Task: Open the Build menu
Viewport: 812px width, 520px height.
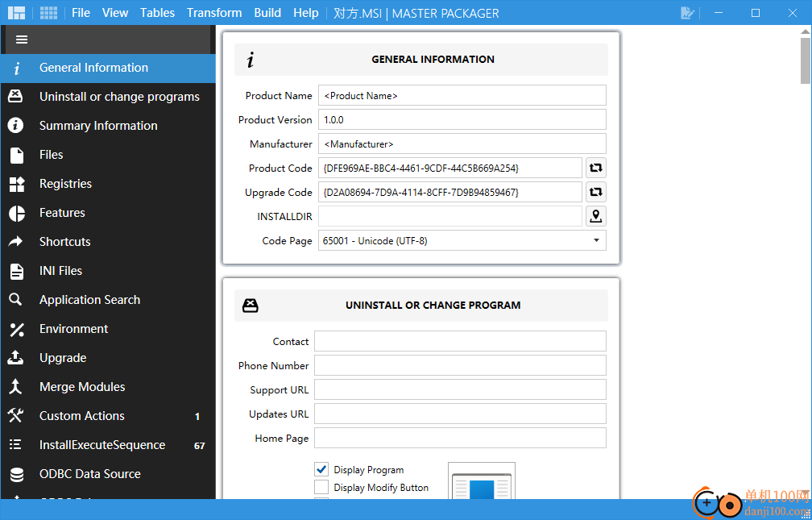Action: point(267,13)
